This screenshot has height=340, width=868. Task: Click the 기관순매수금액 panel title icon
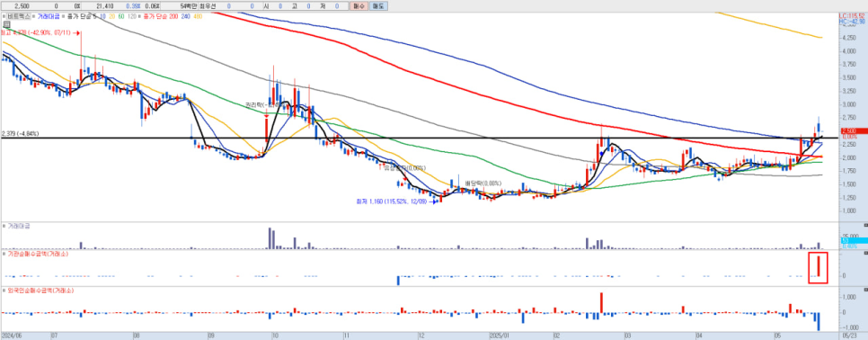(x=4, y=255)
